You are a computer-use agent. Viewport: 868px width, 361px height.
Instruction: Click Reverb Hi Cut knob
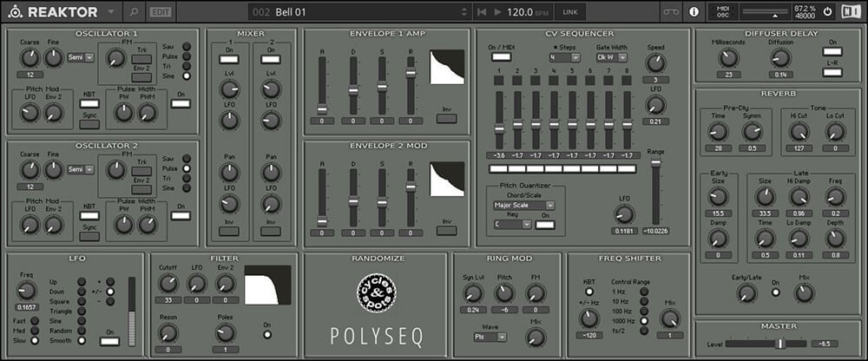799,132
